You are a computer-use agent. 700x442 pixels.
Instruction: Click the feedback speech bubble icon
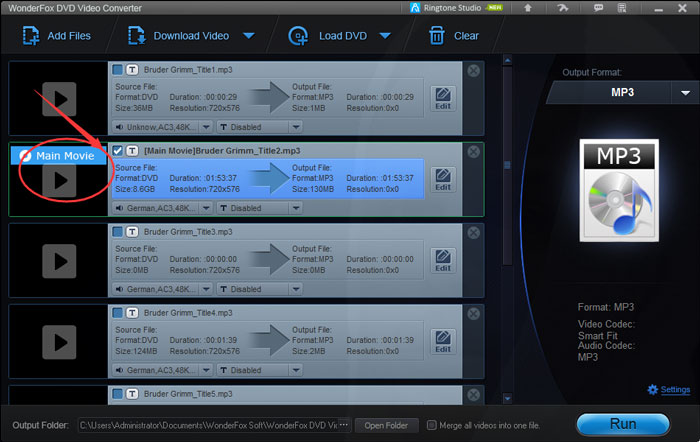pos(598,8)
